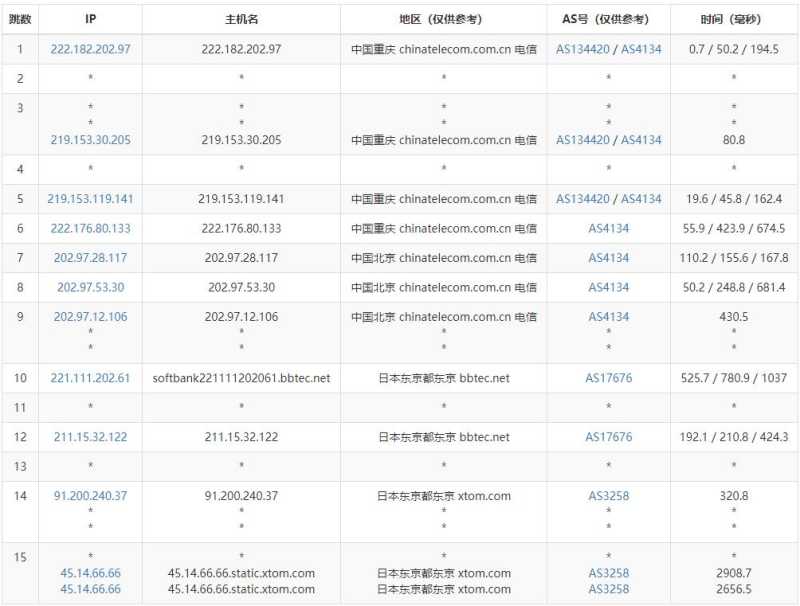Open IP link 221.111.202.61 for bbtec.net

coord(90,378)
